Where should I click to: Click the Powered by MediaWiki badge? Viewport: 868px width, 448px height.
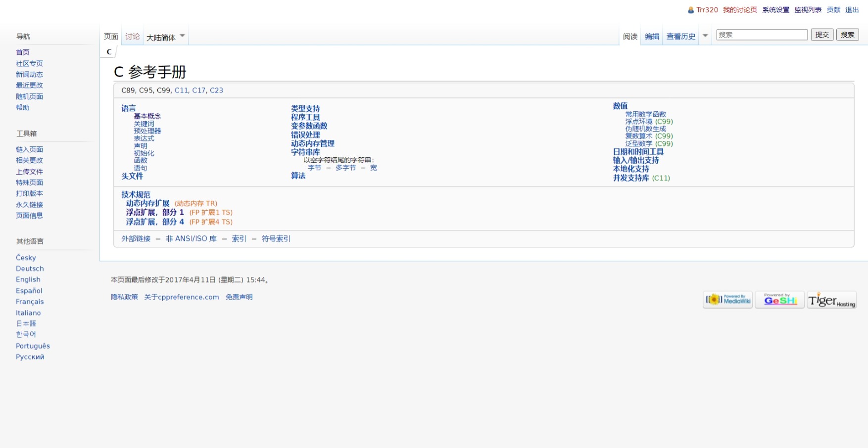(x=727, y=300)
